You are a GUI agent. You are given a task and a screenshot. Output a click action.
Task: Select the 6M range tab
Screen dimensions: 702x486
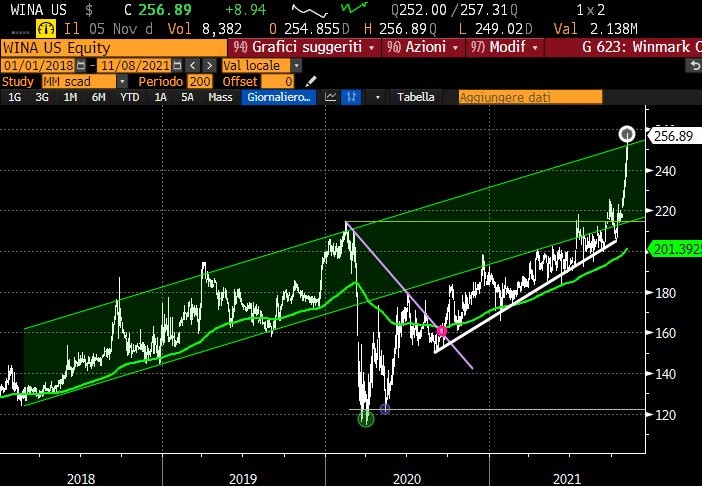[x=98, y=97]
